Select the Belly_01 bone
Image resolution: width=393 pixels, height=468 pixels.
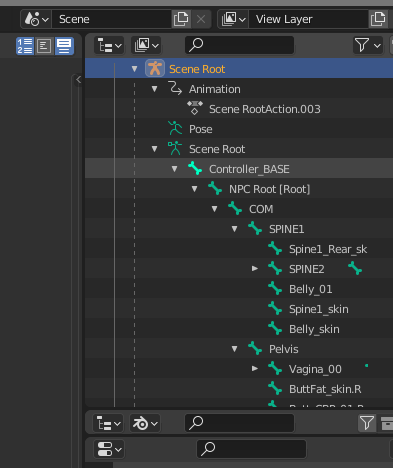click(x=310, y=289)
